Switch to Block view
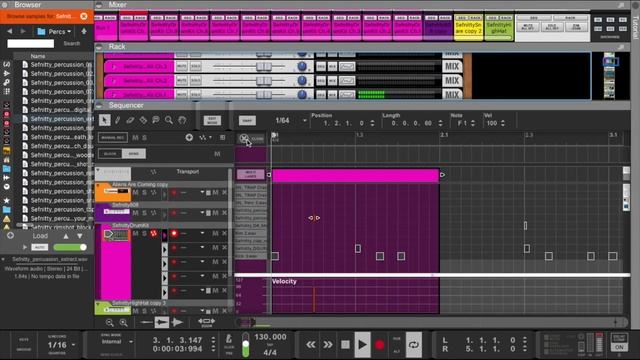The width and height of the screenshot is (640, 360). pyautogui.click(x=110, y=154)
